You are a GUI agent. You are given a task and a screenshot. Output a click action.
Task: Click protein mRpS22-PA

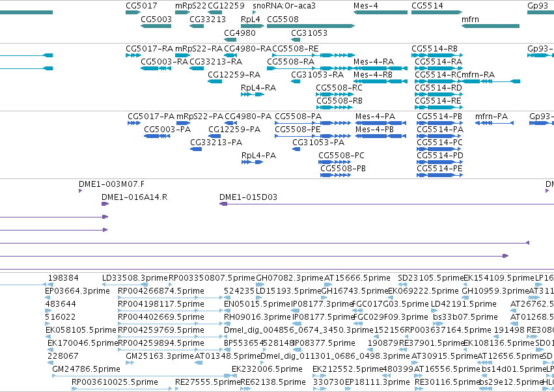point(183,123)
